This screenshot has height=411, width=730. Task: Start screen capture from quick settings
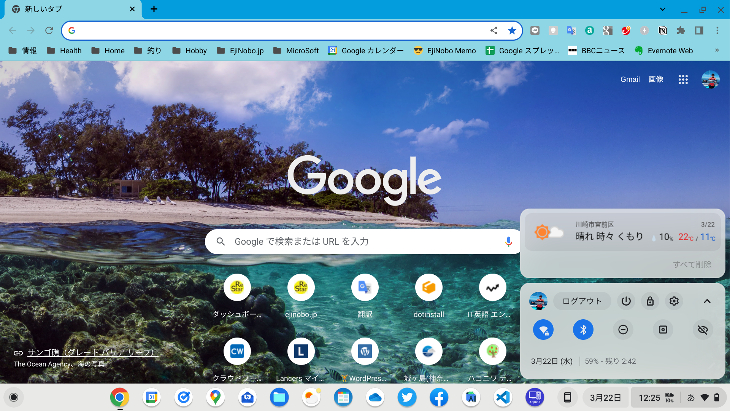[663, 330]
